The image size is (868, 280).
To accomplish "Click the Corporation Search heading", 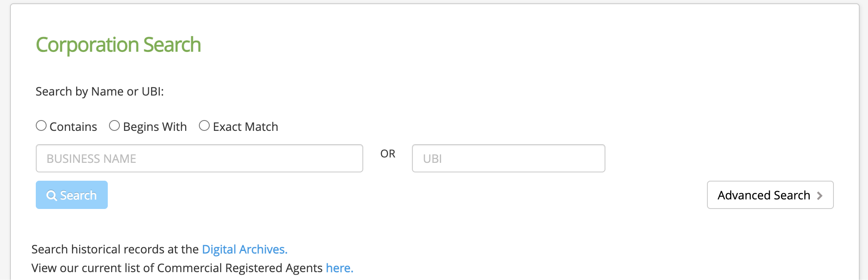I will coord(118,45).
